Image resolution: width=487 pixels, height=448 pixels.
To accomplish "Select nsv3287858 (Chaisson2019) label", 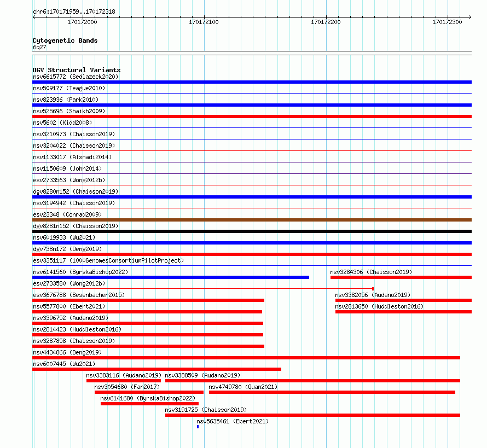I will (x=74, y=341).
